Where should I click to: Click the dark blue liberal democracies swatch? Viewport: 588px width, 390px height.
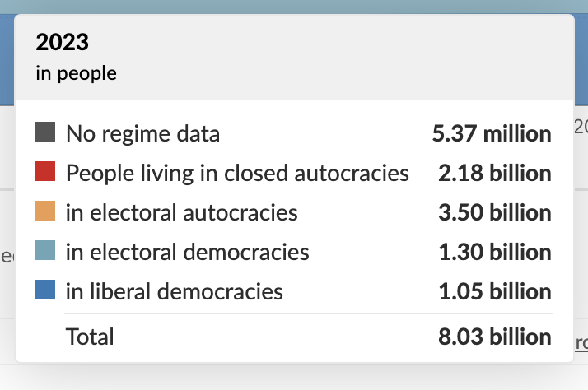45,290
